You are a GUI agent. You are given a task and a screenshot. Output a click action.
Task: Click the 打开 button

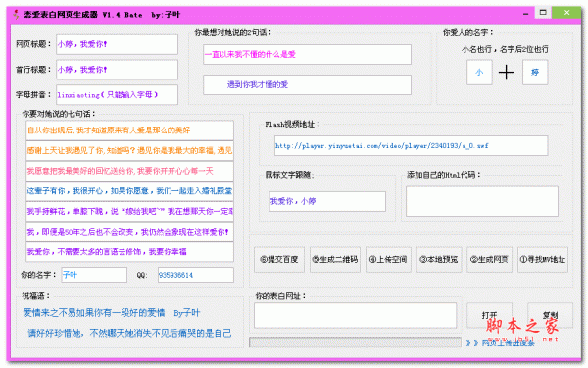click(x=490, y=315)
